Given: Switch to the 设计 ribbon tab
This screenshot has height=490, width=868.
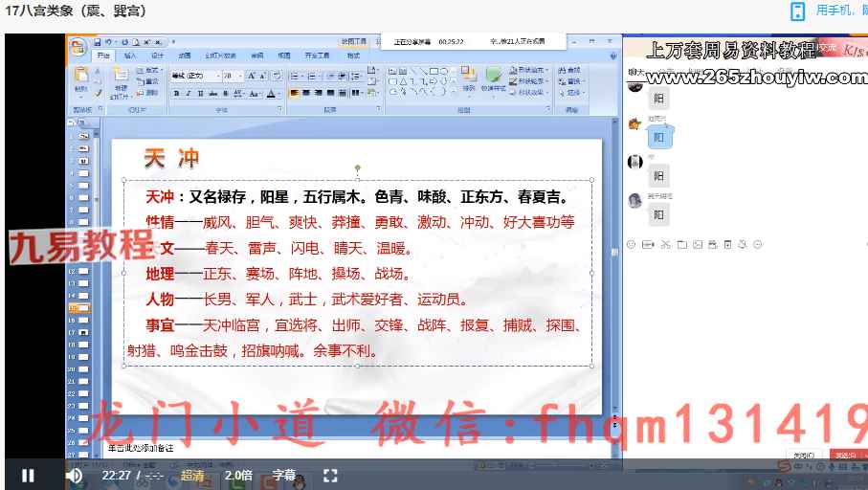Looking at the screenshot, I should (x=158, y=56).
